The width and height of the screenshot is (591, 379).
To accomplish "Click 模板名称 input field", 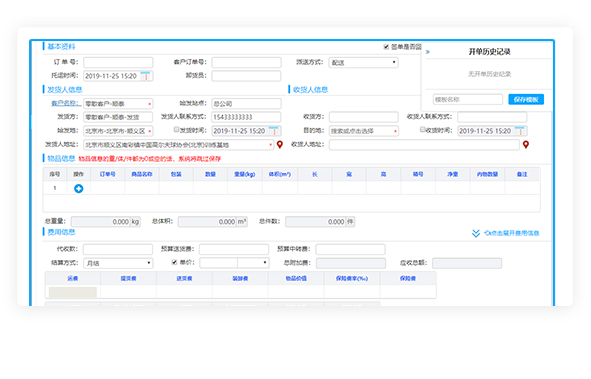I will [x=468, y=99].
